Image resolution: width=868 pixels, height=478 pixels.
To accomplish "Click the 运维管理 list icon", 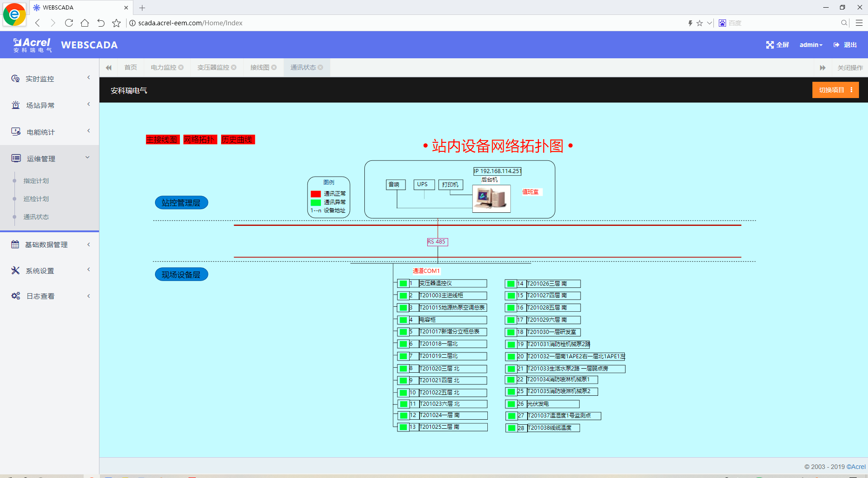I will [x=15, y=158].
